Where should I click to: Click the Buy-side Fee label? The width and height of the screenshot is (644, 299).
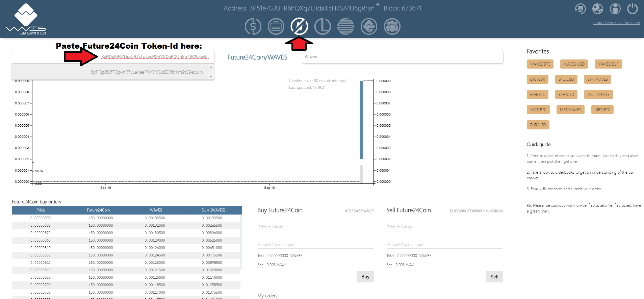tap(261, 265)
